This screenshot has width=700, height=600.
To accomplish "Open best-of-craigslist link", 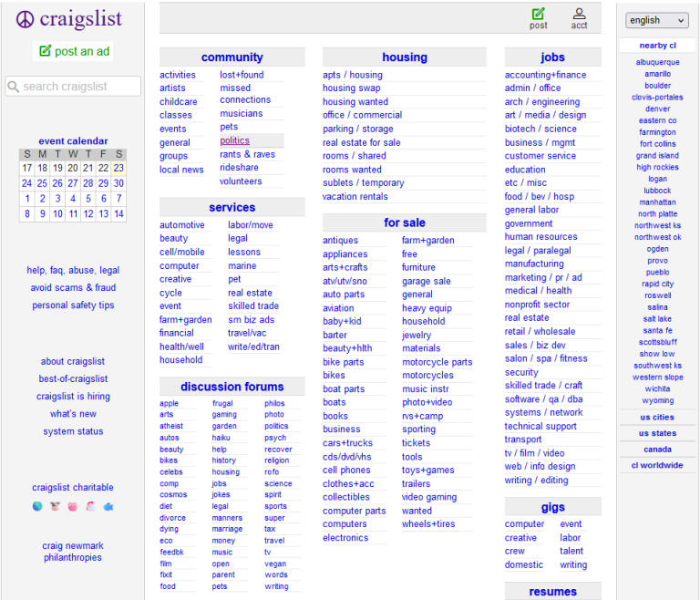I will (x=73, y=378).
